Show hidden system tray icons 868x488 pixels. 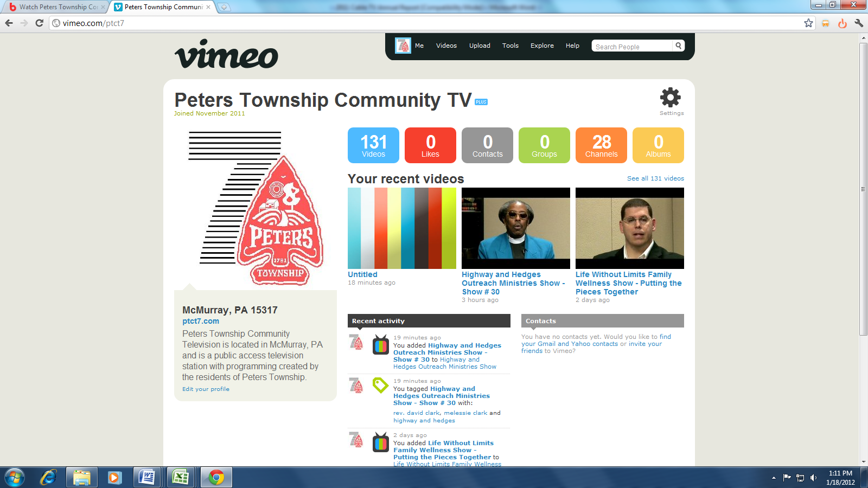coord(774,478)
